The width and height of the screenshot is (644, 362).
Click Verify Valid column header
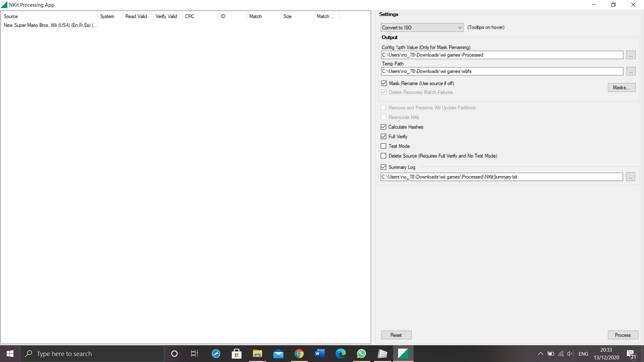pos(167,16)
